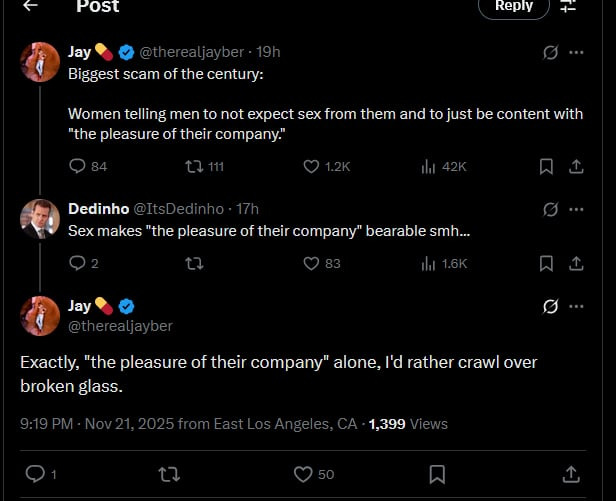Viewport: 616px width, 501px height.
Task: Open Grok icon on Dedinho's reply
Action: click(549, 210)
